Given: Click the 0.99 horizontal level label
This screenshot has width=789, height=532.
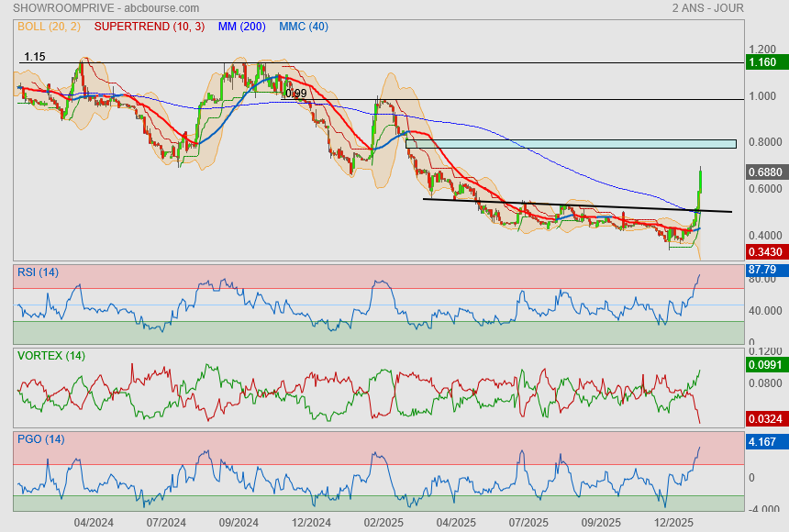Looking at the screenshot, I should pos(295,94).
